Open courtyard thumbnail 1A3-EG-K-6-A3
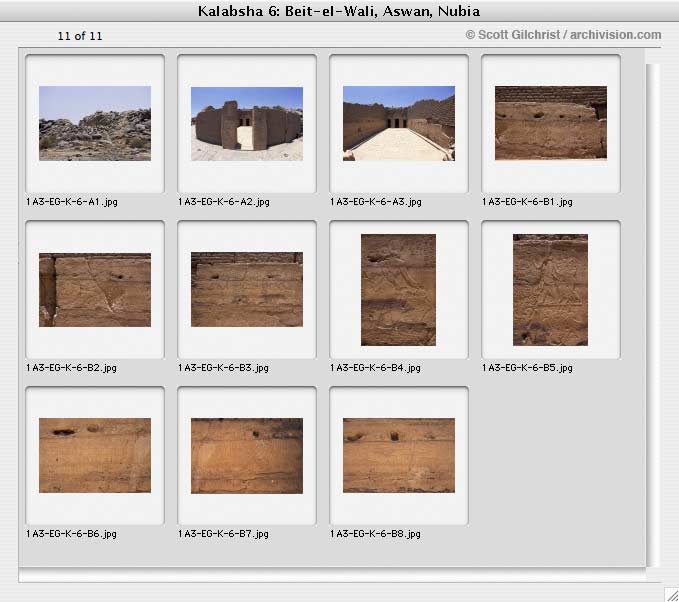This screenshot has height=602, width=679. 399,123
